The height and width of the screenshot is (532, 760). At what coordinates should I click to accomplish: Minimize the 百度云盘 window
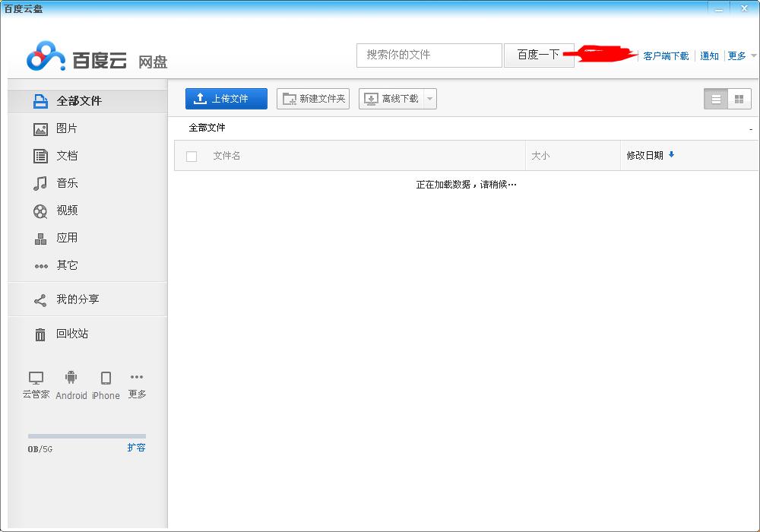click(x=719, y=8)
